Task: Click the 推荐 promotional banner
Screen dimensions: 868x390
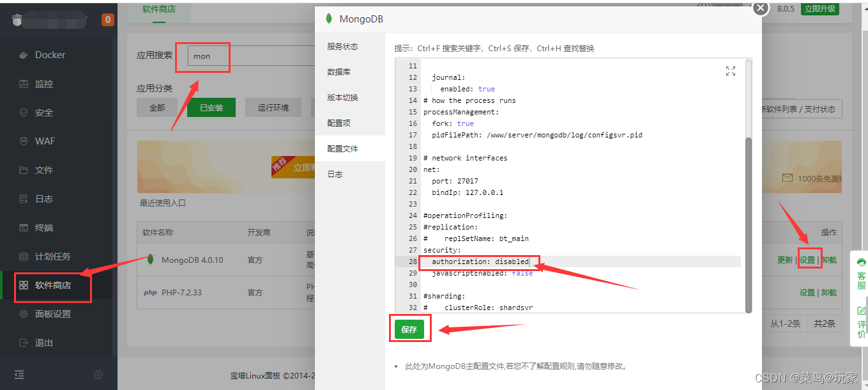Action: (x=292, y=167)
